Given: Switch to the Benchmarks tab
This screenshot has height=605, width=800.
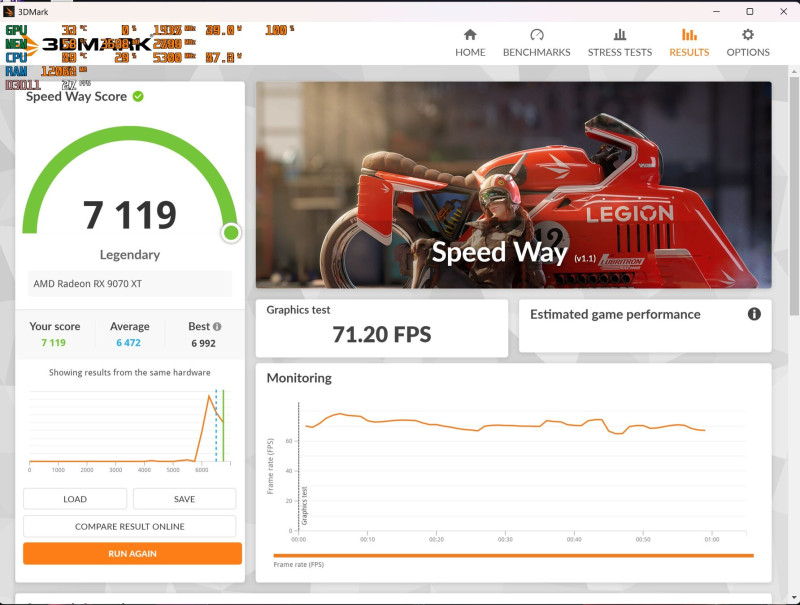Looking at the screenshot, I should pos(536,43).
